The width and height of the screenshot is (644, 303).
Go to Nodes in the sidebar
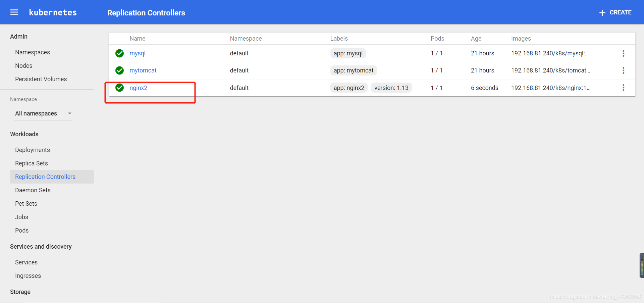pos(24,66)
